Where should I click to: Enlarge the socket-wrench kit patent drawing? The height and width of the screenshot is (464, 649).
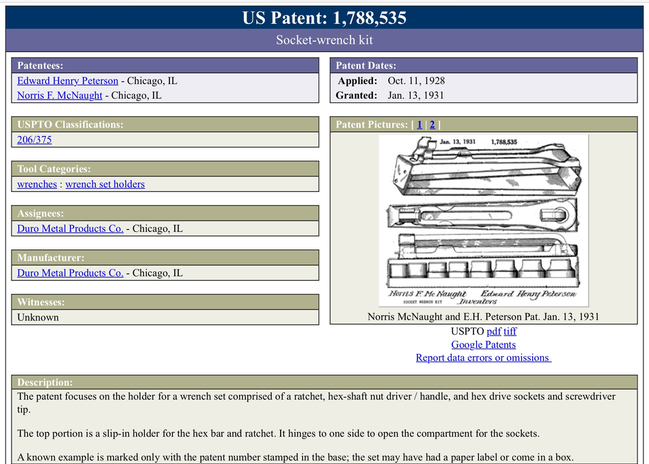coord(483,220)
